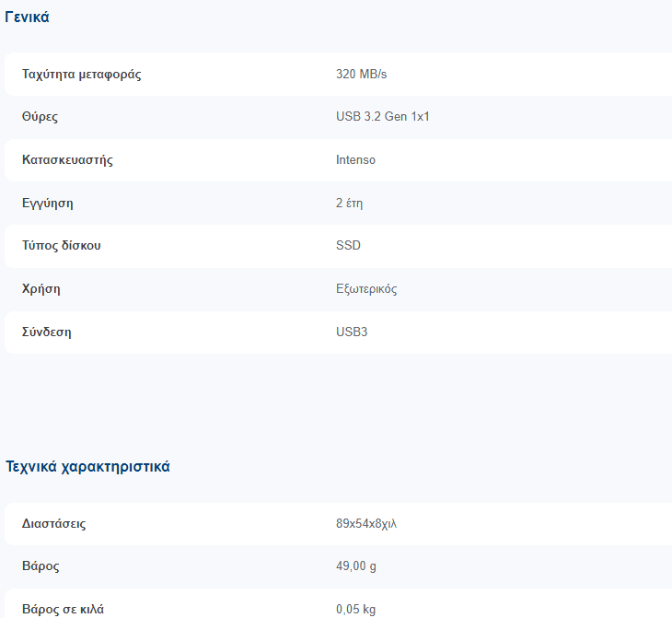Viewport: 672px width, 618px height.
Task: Click the 'Εξωτερικός' value
Action: (366, 288)
